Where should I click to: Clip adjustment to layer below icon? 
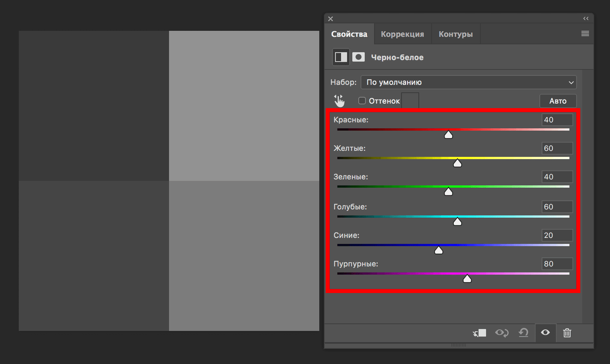point(480,333)
